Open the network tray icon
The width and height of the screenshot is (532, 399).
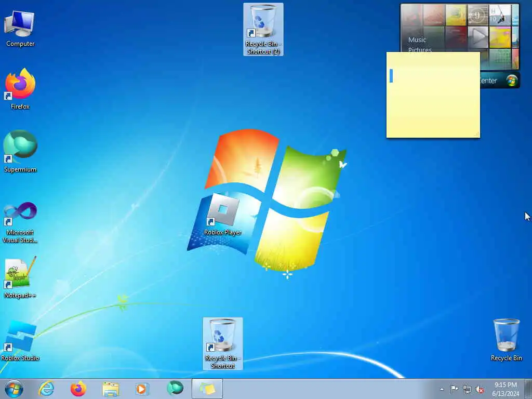tap(467, 390)
